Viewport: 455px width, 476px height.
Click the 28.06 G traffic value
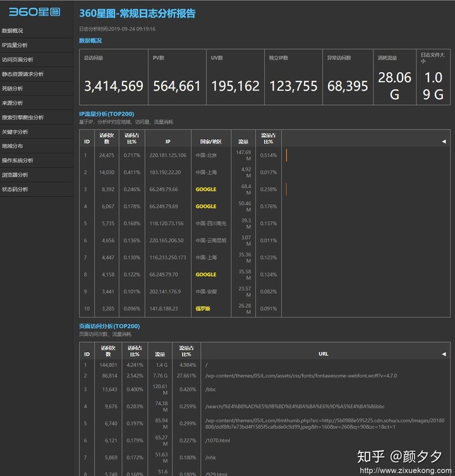click(394, 86)
